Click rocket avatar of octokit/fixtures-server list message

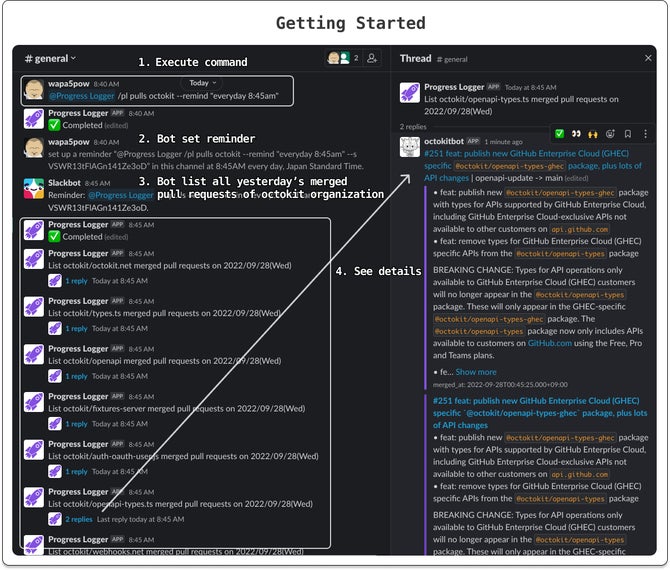(34, 402)
